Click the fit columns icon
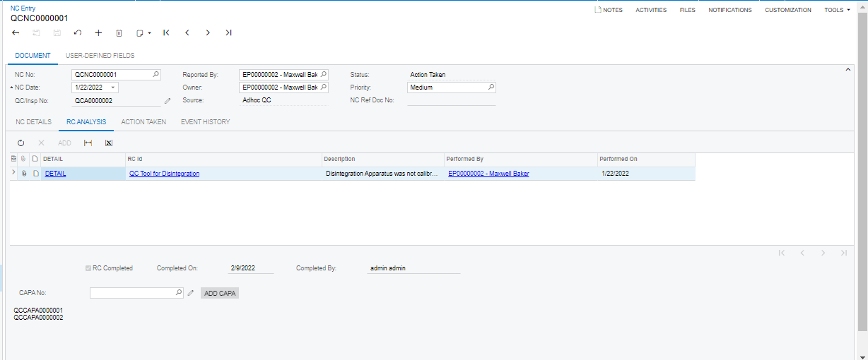868x360 pixels. coord(88,143)
